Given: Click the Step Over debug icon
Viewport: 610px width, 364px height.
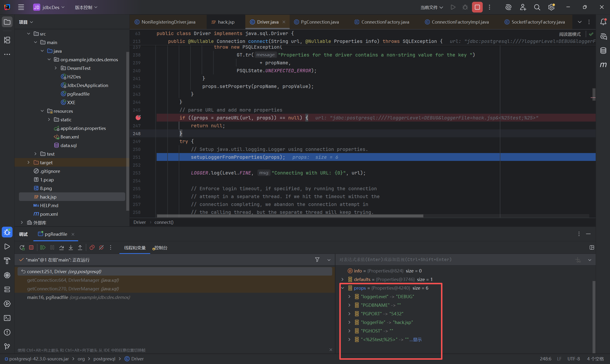Looking at the screenshot, I should (62, 247).
